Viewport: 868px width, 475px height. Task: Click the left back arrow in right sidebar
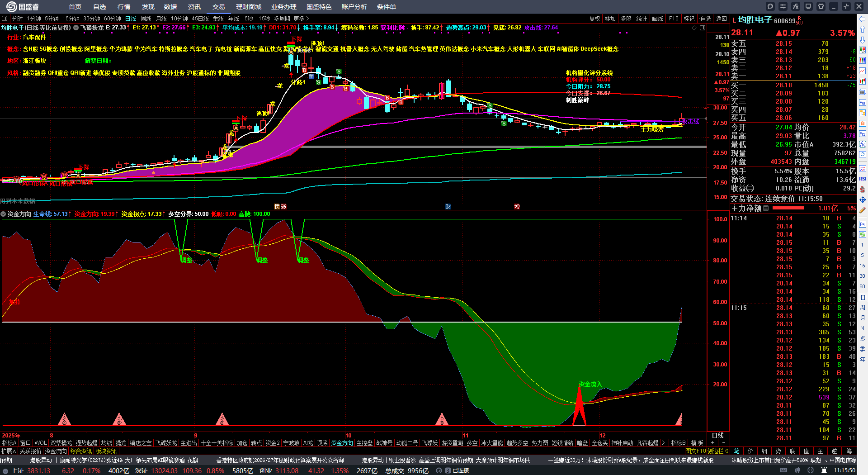click(x=863, y=19)
